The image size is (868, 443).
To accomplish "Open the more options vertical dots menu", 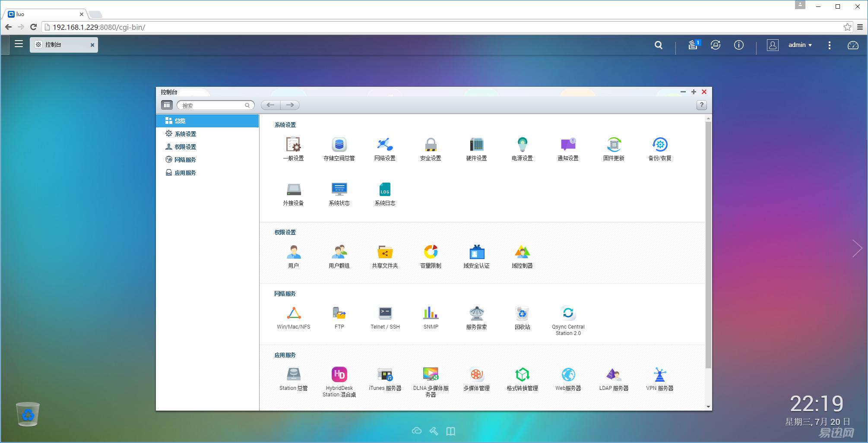I will [830, 45].
